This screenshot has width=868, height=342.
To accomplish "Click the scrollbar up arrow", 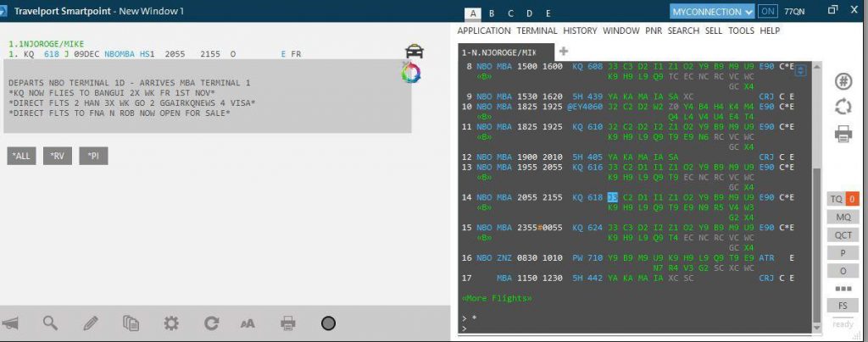I will tap(817, 66).
